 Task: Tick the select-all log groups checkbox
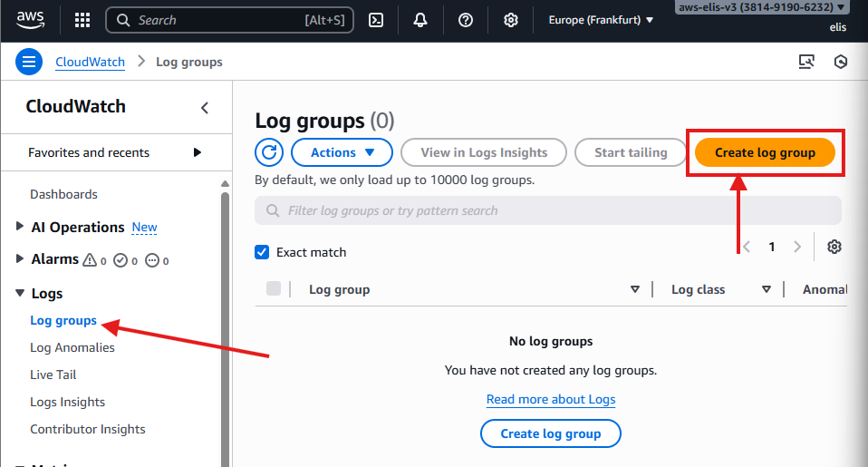click(x=274, y=289)
